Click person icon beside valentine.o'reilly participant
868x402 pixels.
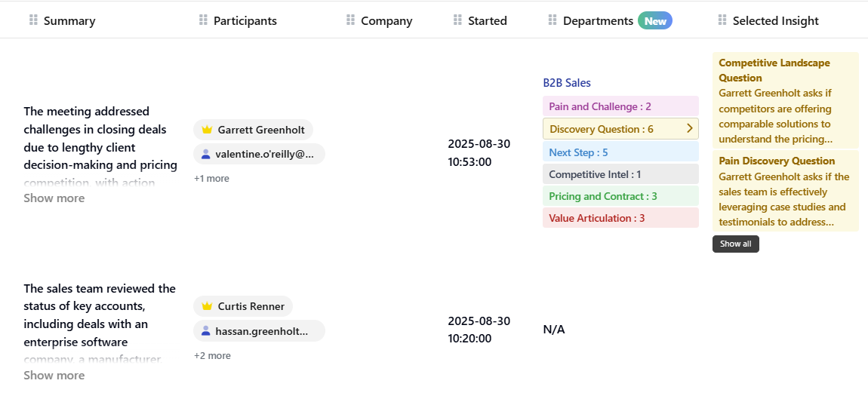[205, 154]
